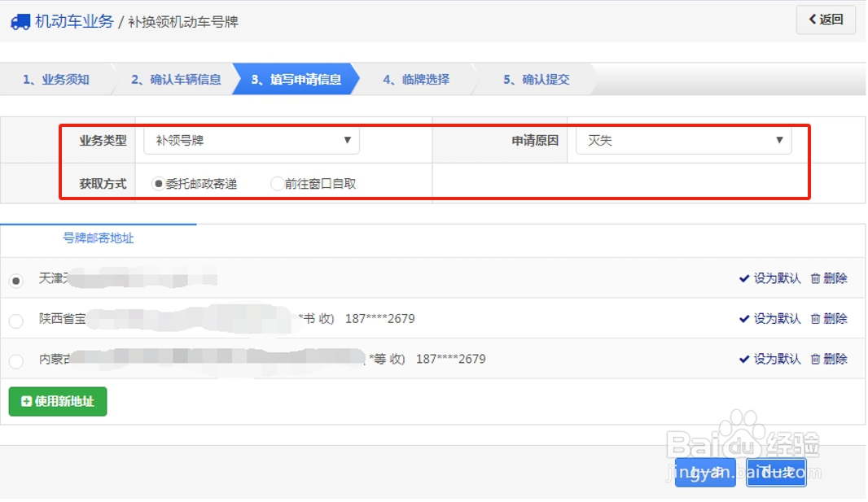Switch to the 号牌邮寄地址 tab
This screenshot has width=868, height=502.
coord(98,238)
